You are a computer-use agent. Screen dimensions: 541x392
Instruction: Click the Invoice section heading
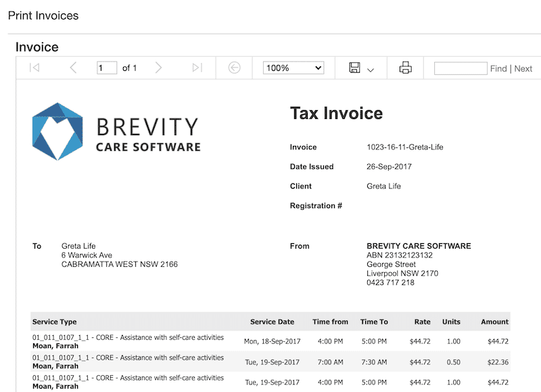[37, 47]
